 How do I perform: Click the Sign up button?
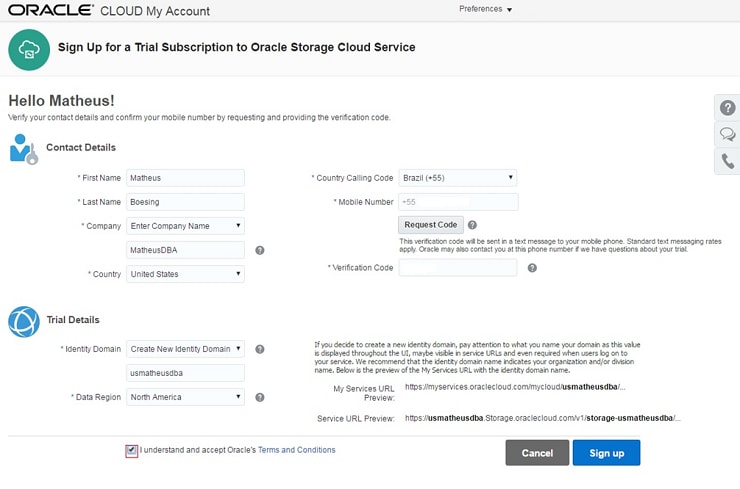click(606, 453)
